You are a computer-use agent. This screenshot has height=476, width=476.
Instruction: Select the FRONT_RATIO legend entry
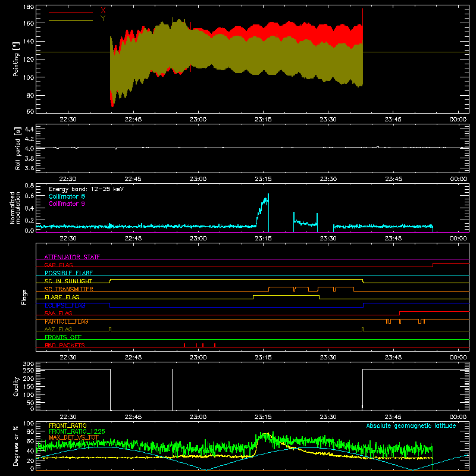pos(68,425)
